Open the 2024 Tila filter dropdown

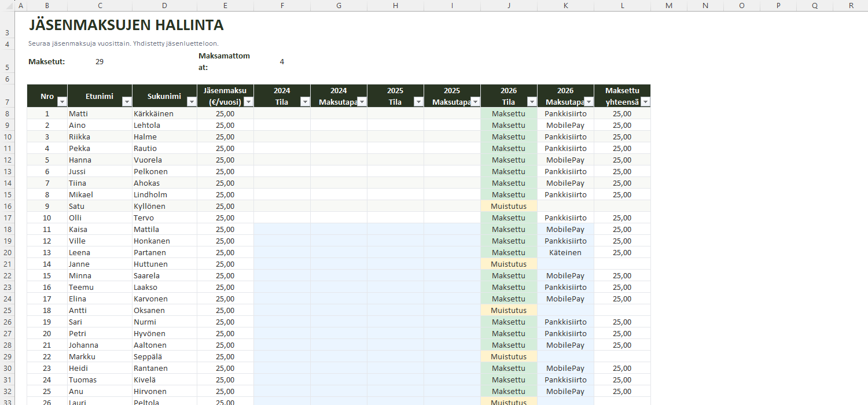(305, 102)
